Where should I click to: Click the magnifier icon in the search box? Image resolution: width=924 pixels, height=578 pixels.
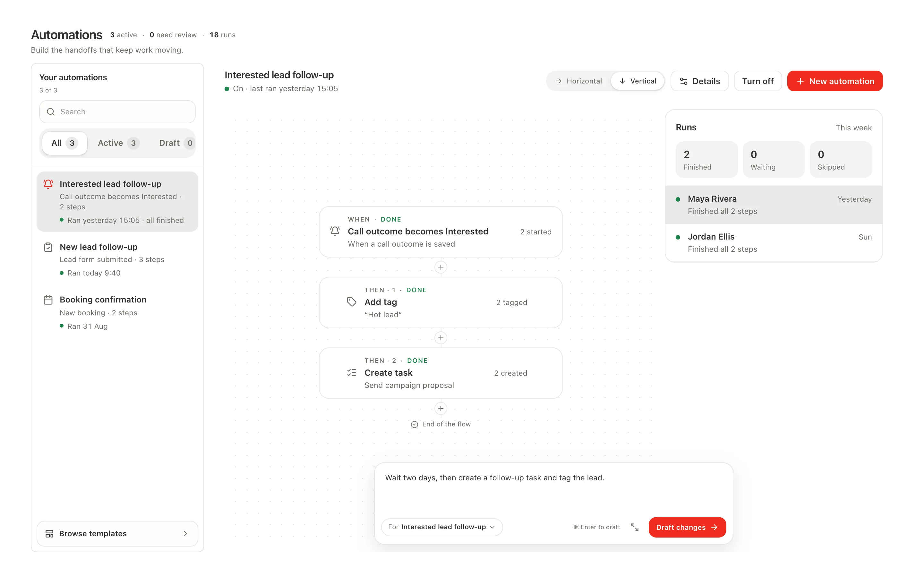click(51, 112)
